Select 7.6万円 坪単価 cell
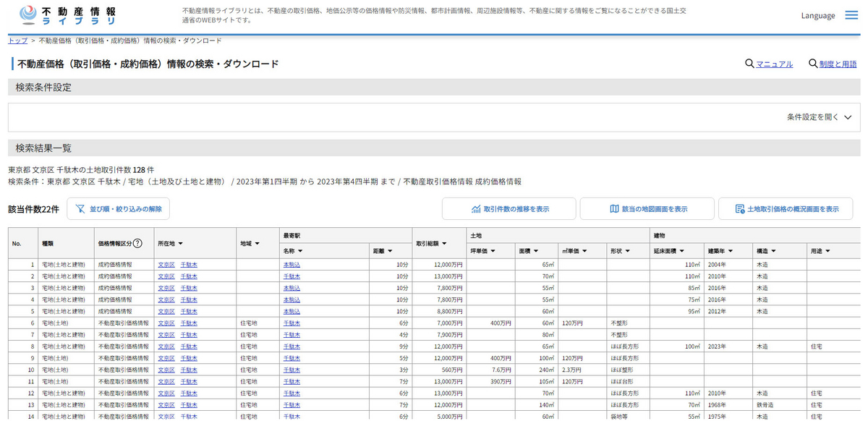This screenshot has height=421, width=868. [x=501, y=370]
